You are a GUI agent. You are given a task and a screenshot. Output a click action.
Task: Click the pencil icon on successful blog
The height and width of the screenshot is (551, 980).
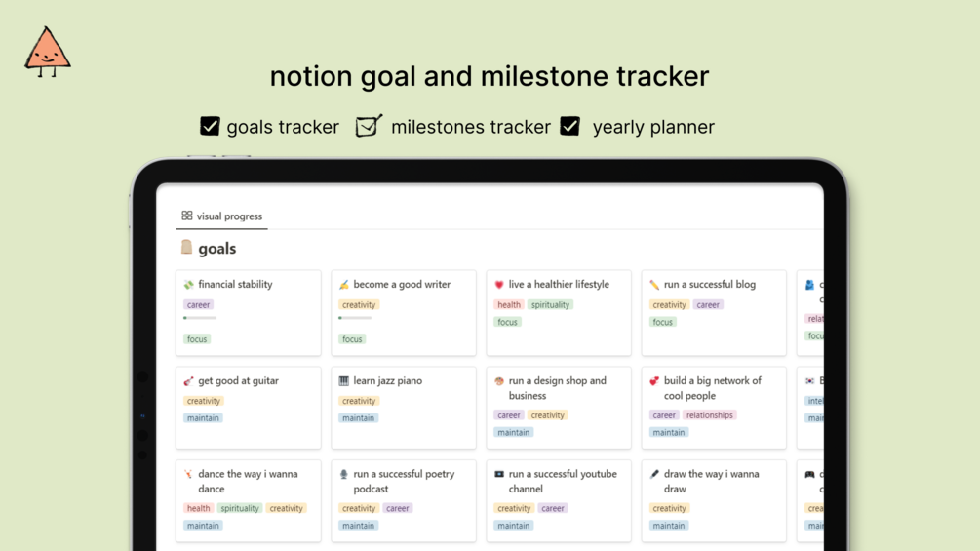[x=654, y=285]
